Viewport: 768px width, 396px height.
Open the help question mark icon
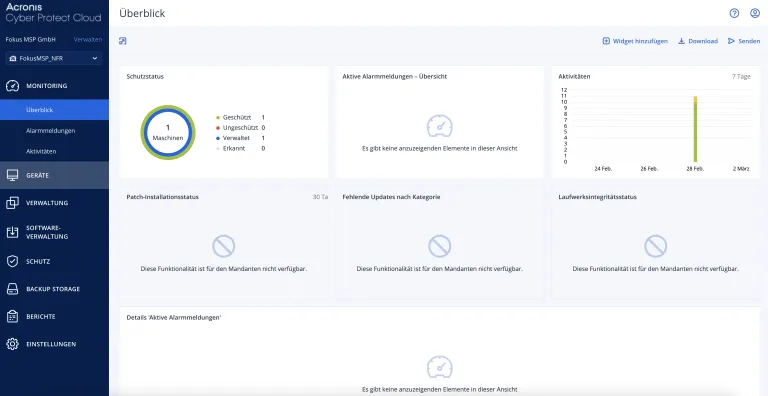pos(734,13)
